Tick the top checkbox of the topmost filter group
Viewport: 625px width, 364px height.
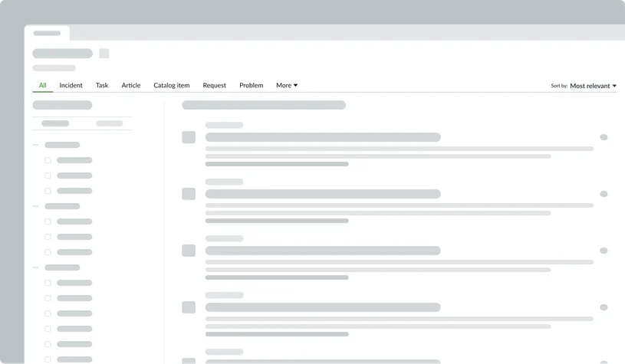pyautogui.click(x=48, y=160)
